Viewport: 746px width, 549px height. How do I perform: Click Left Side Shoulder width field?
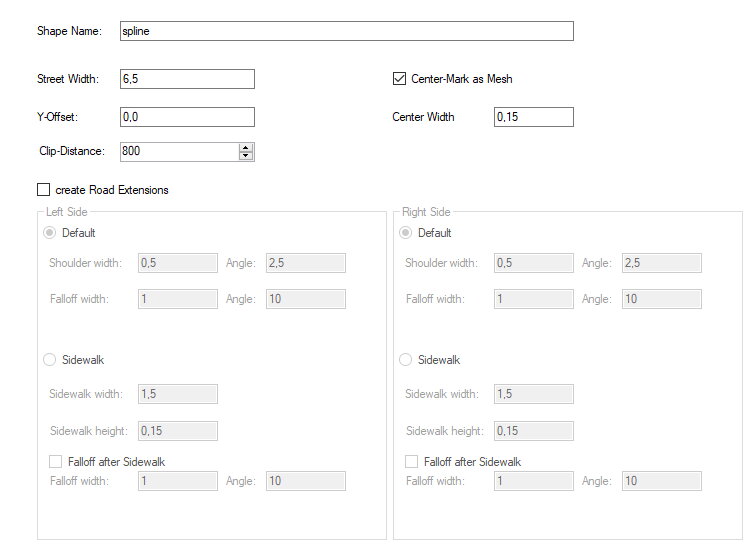pyautogui.click(x=177, y=263)
